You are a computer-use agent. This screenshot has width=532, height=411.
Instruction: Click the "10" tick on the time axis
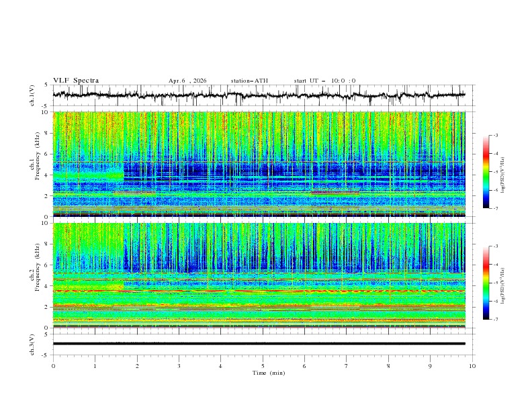pos(472,366)
